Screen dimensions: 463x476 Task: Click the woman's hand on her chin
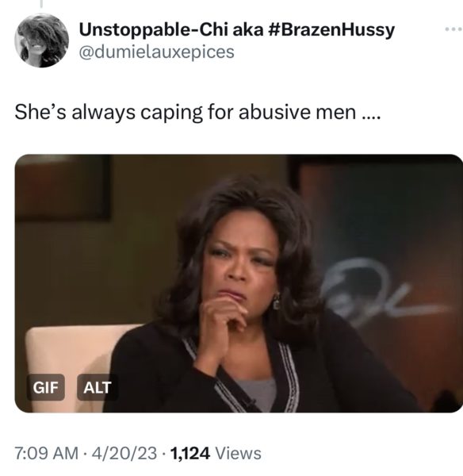(223, 322)
